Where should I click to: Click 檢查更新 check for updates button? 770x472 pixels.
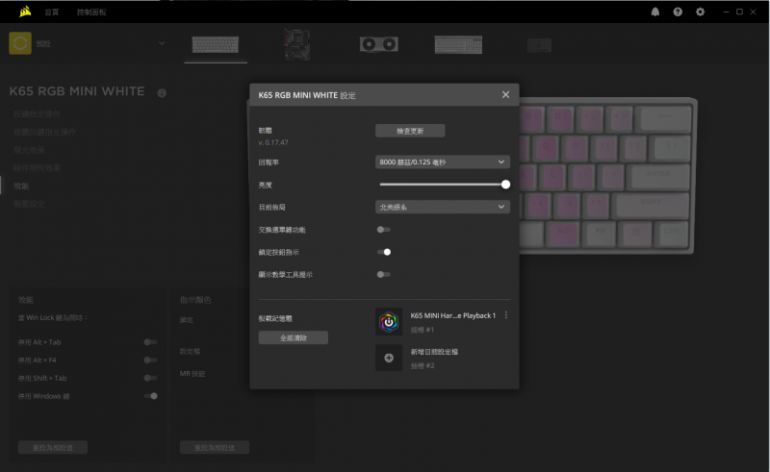point(410,131)
